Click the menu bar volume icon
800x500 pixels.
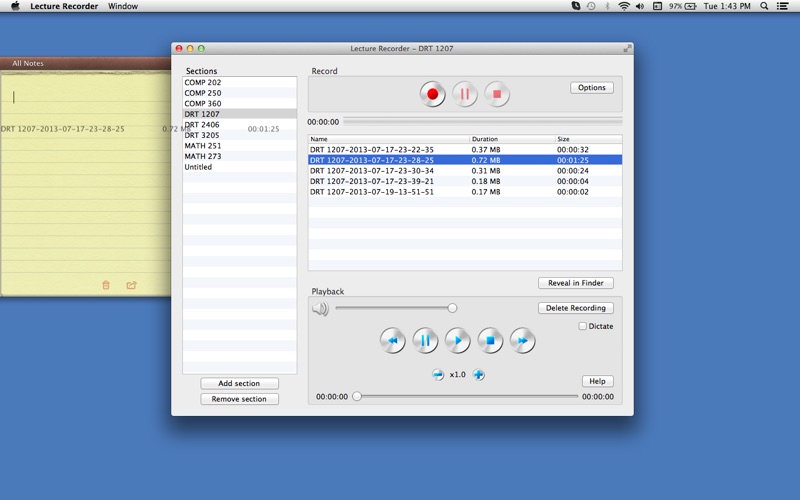point(640,6)
